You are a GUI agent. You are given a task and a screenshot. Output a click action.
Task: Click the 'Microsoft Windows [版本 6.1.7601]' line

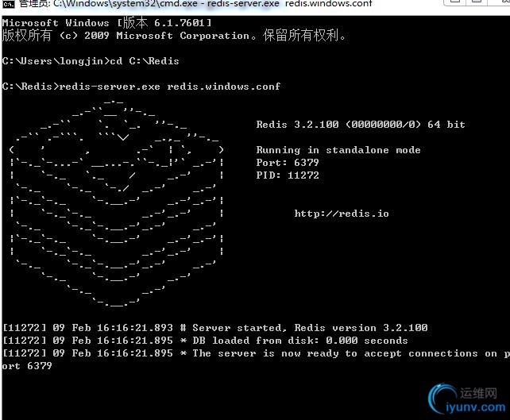(x=107, y=23)
